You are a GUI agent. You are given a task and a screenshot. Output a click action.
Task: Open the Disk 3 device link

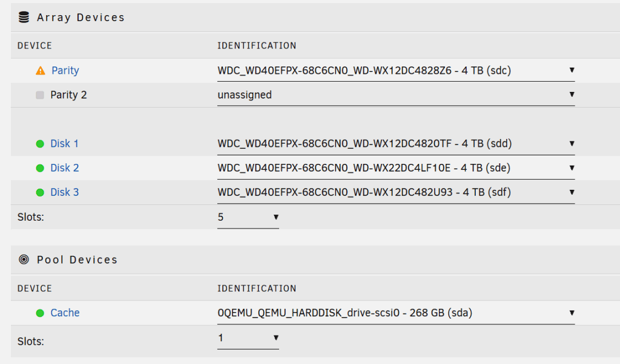(x=65, y=192)
